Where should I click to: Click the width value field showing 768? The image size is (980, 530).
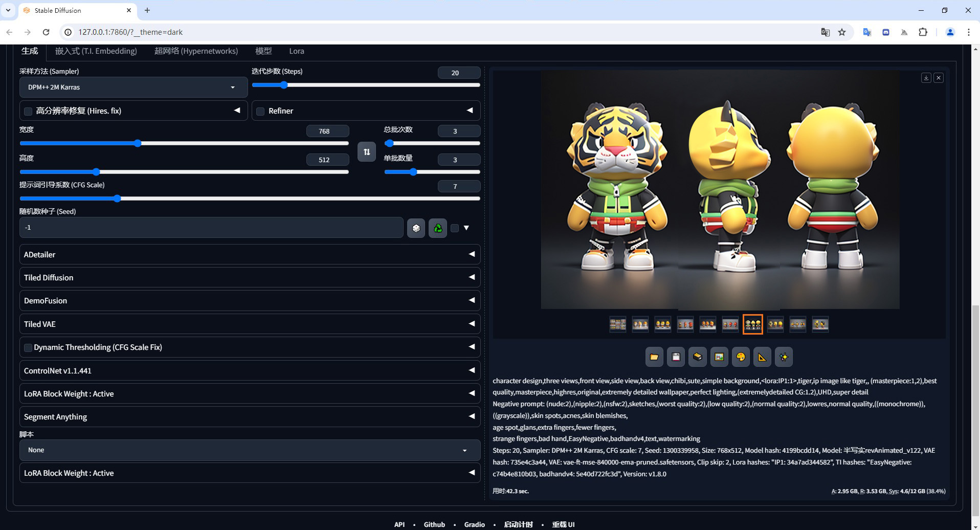pos(328,131)
